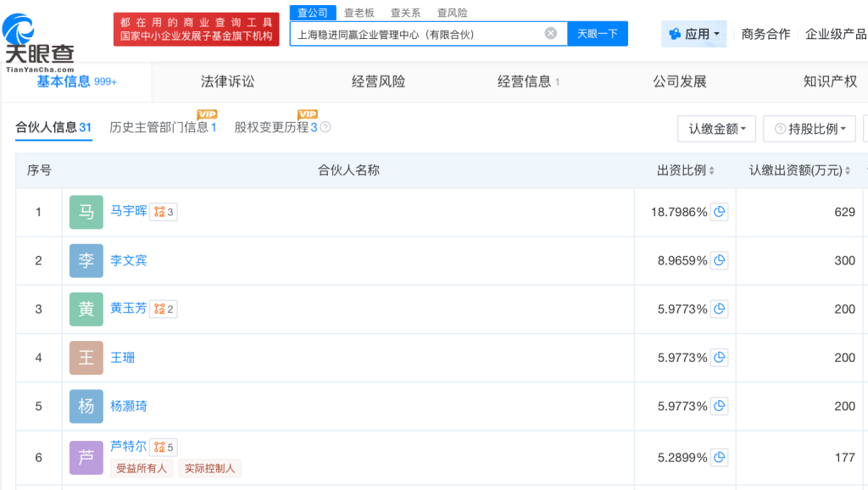Open 马宇晖's related companies badge
The image size is (868, 490).
[164, 212]
